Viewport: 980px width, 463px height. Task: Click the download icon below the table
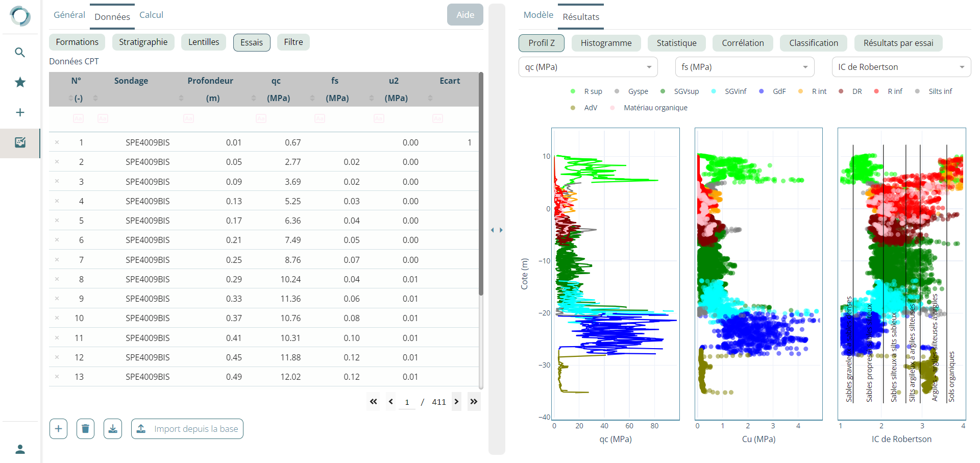tap(113, 429)
